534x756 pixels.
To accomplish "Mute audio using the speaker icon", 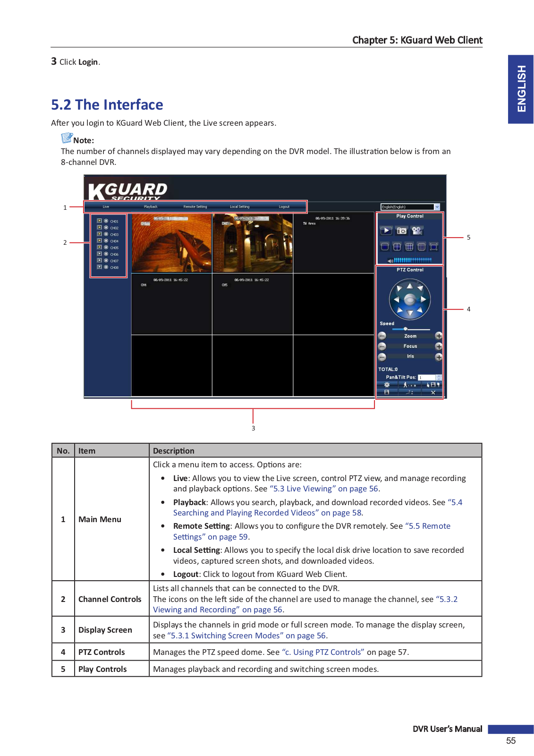I will click(x=390, y=260).
